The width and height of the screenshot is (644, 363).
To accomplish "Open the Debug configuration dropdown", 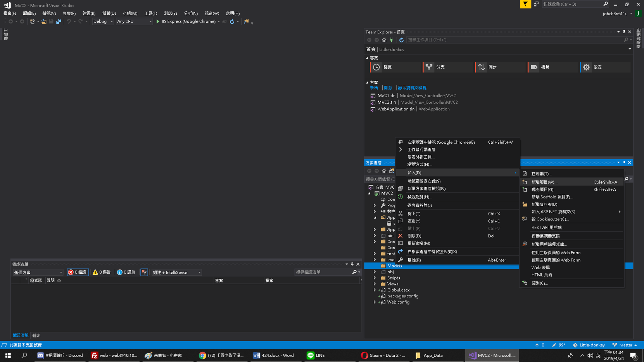I will pyautogui.click(x=103, y=22).
